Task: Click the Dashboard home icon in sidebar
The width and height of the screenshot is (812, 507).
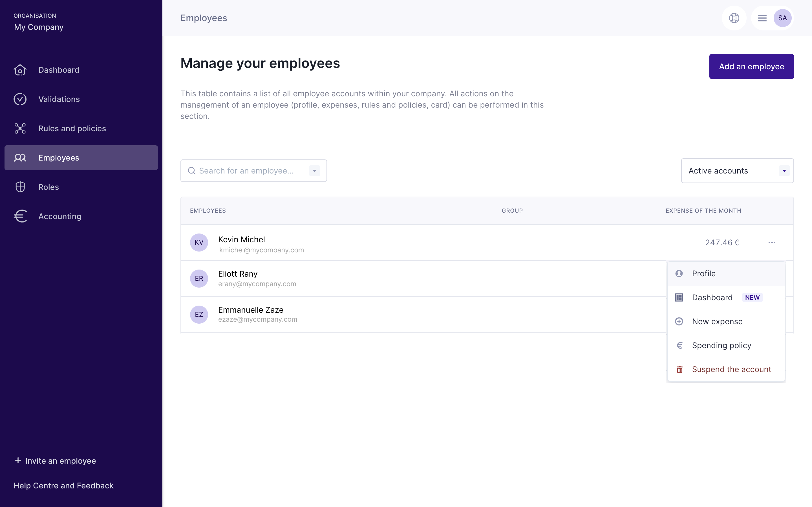Action: tap(20, 70)
